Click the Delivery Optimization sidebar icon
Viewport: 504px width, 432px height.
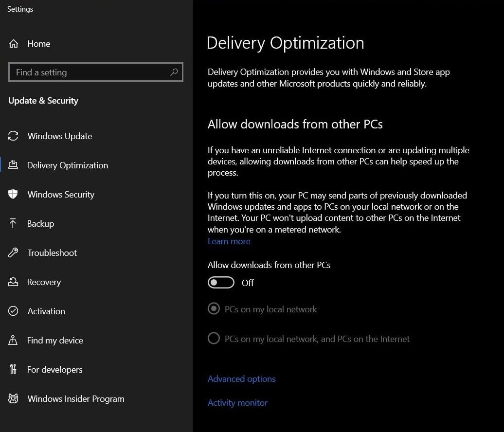[x=13, y=164]
